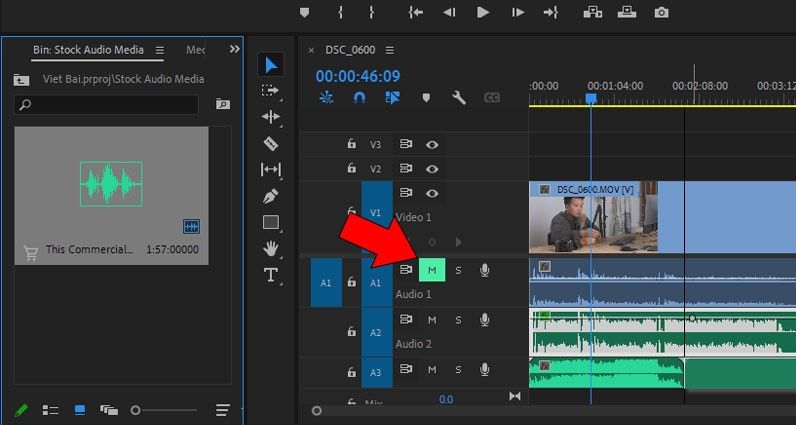The width and height of the screenshot is (796, 425).
Task: Open the DSC_0600 sequence panel menu
Action: pos(389,50)
